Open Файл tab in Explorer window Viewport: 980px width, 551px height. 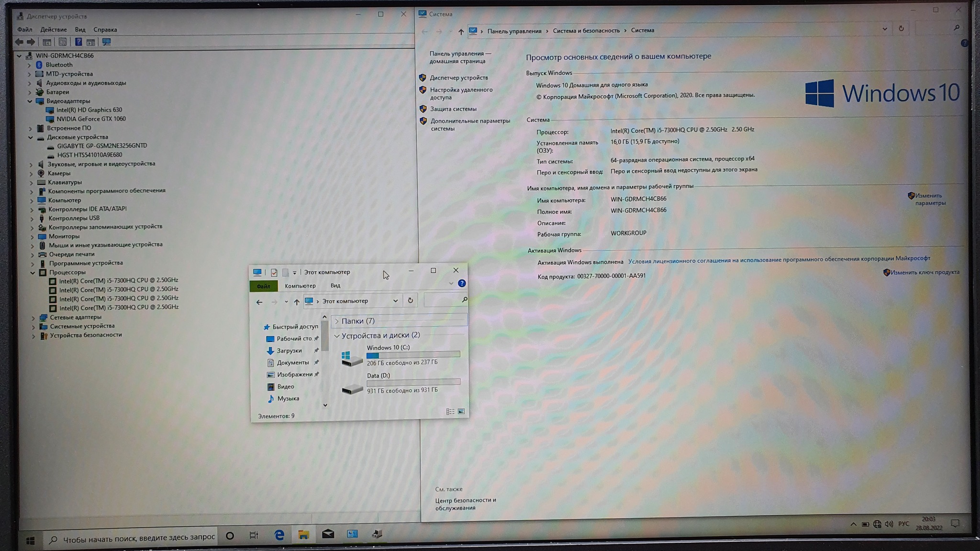coord(263,286)
